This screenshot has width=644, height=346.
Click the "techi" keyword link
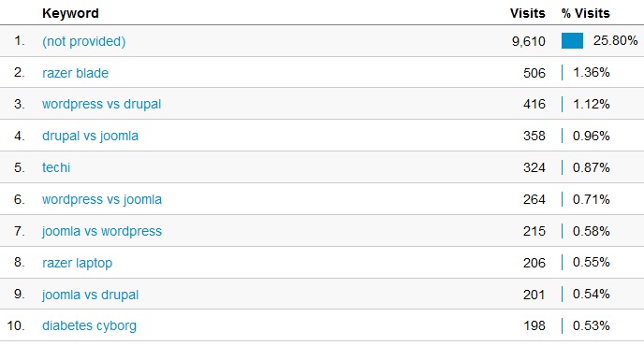point(56,167)
